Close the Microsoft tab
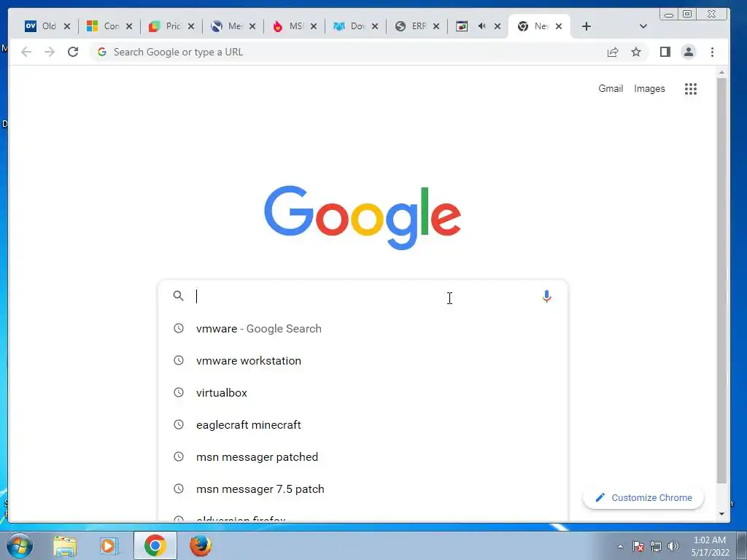Viewport: 747px width, 560px height. click(x=129, y=26)
